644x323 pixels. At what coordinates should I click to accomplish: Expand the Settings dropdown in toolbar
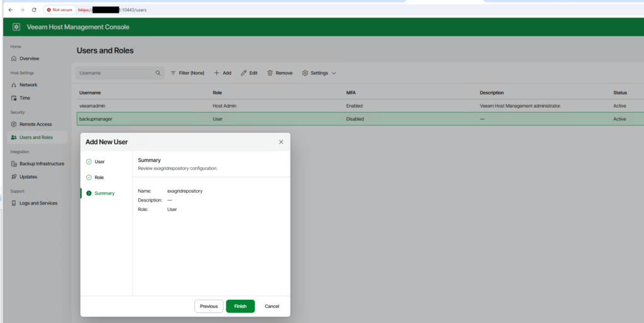coord(319,73)
